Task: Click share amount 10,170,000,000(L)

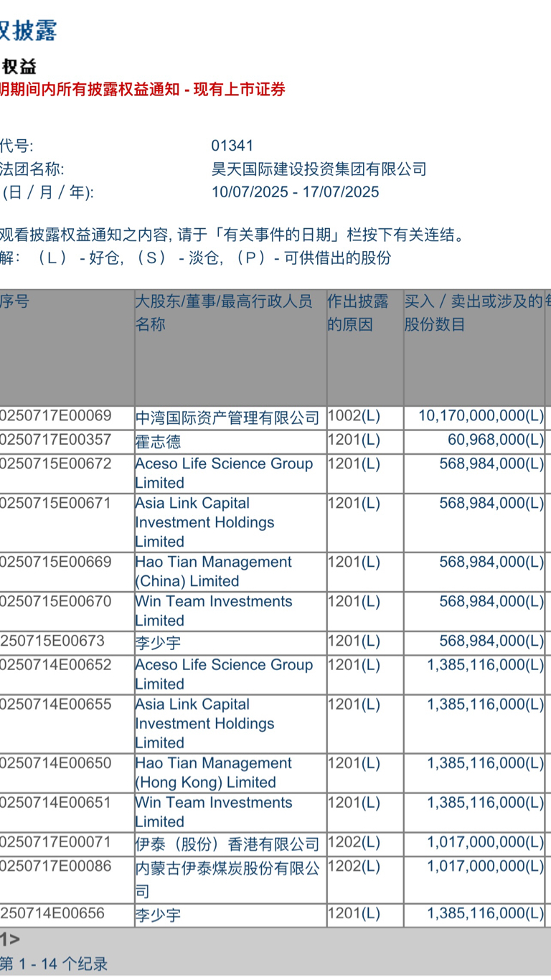Action: point(481,416)
